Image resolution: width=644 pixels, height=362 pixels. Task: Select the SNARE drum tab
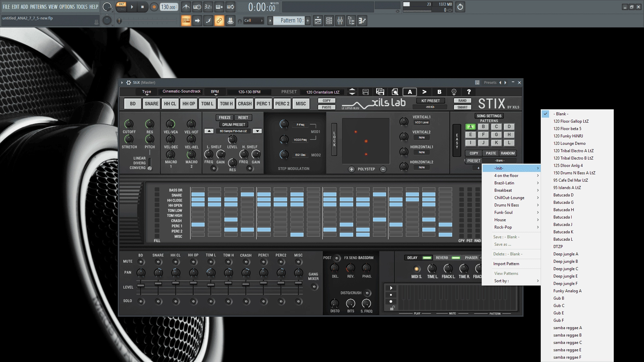pos(151,104)
